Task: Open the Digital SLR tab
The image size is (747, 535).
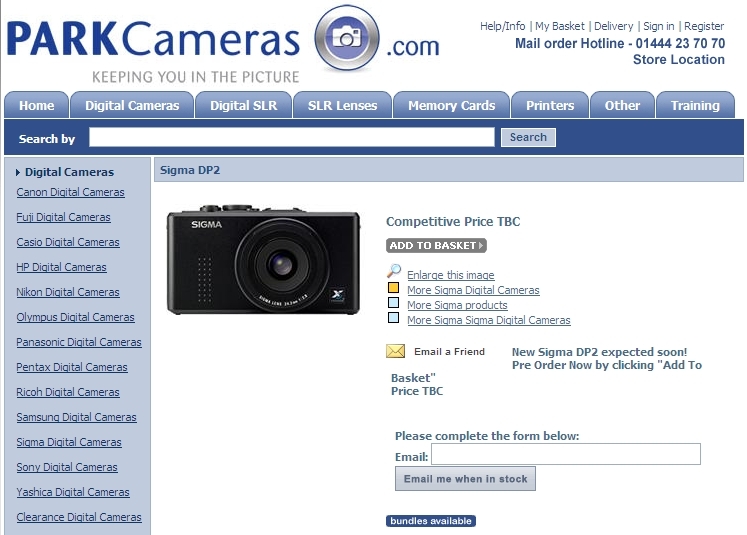Action: pos(244,105)
